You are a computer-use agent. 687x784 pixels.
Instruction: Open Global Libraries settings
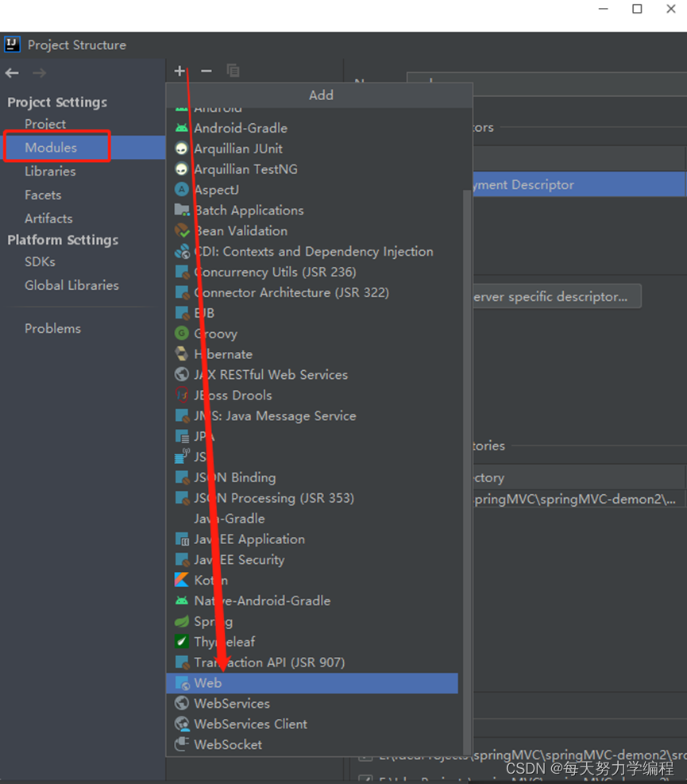(x=71, y=285)
